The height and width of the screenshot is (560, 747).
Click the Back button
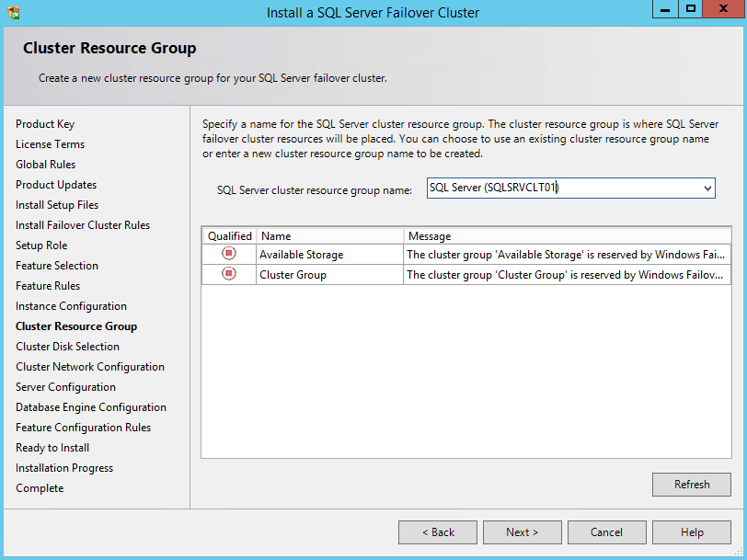[x=438, y=532]
